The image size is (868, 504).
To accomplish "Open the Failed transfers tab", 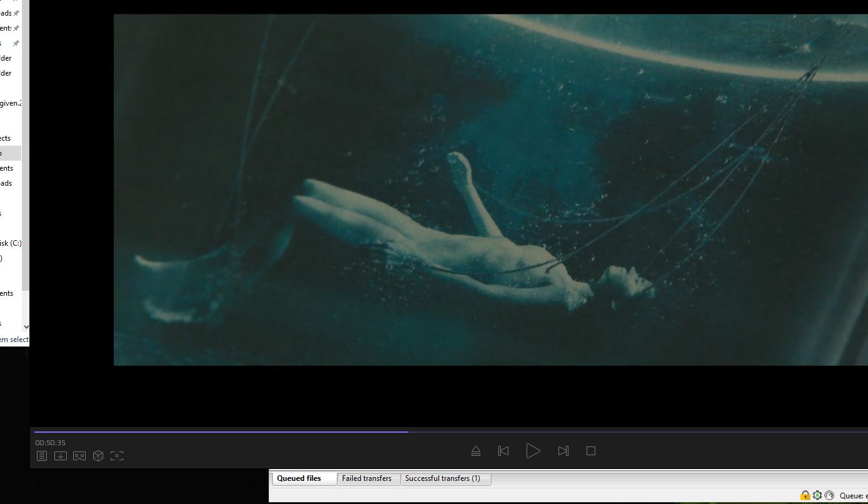I will (366, 478).
